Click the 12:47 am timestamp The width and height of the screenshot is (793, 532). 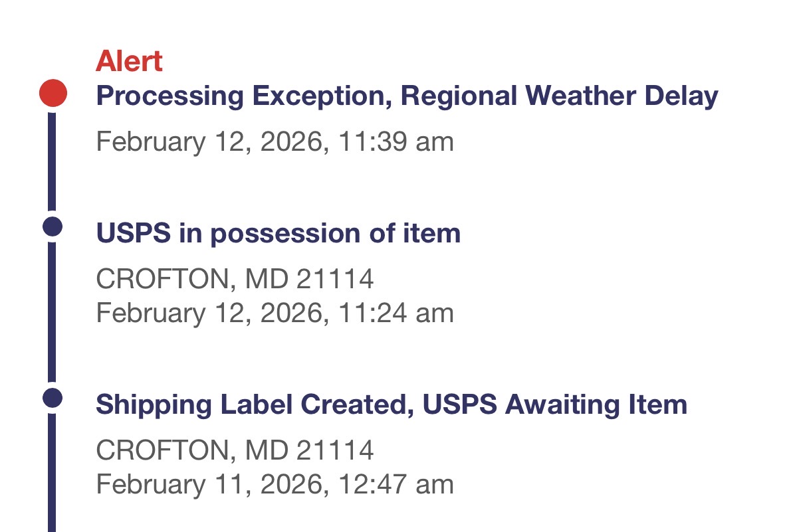coord(396,484)
